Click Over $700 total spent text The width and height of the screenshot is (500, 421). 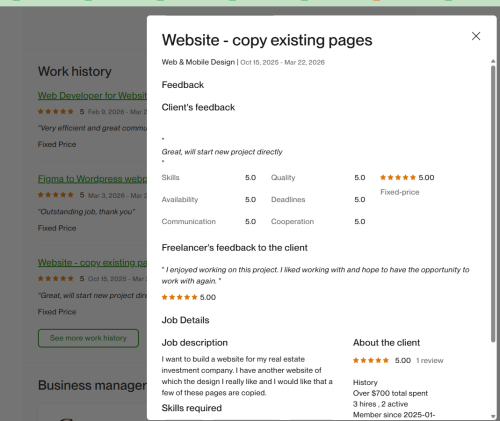click(390, 393)
